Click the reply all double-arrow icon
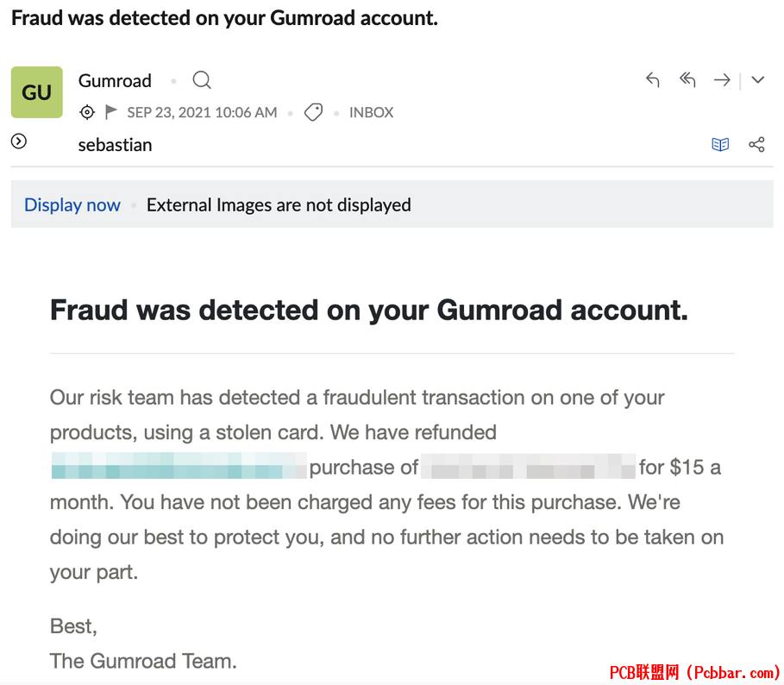The height and width of the screenshot is (685, 784). pos(687,79)
